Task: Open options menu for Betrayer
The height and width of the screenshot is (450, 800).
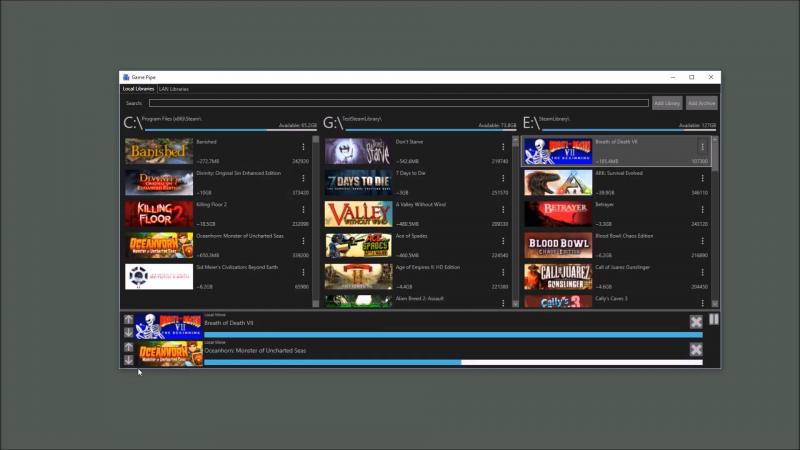Action: [x=703, y=209]
